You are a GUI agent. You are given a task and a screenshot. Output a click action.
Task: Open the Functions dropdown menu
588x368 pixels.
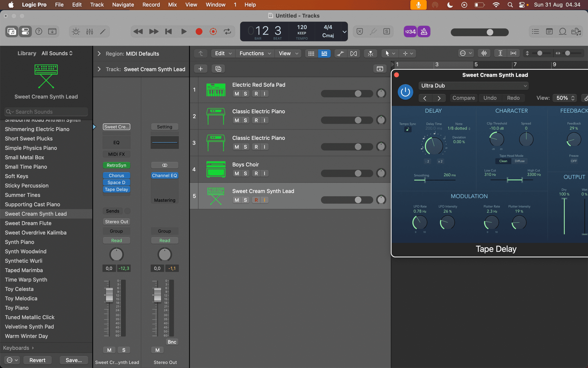pos(255,53)
